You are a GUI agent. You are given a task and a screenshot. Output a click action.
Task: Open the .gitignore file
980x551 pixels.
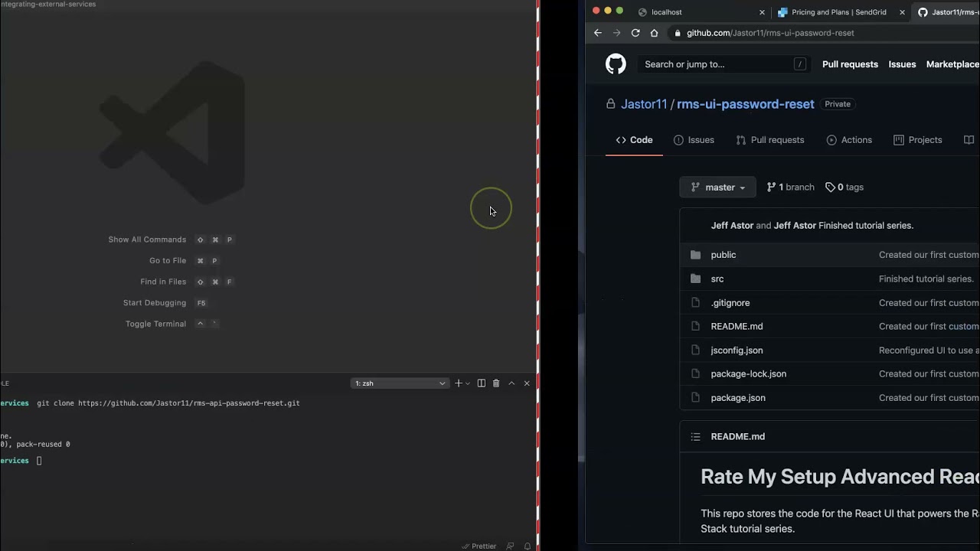[x=730, y=303]
